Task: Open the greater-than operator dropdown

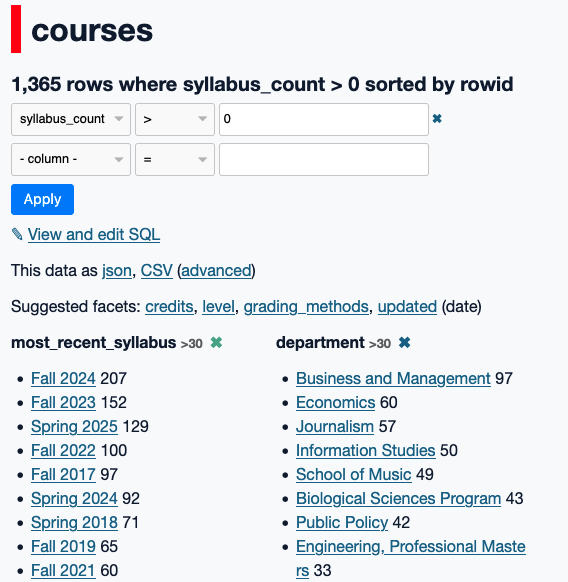Action: click(175, 120)
